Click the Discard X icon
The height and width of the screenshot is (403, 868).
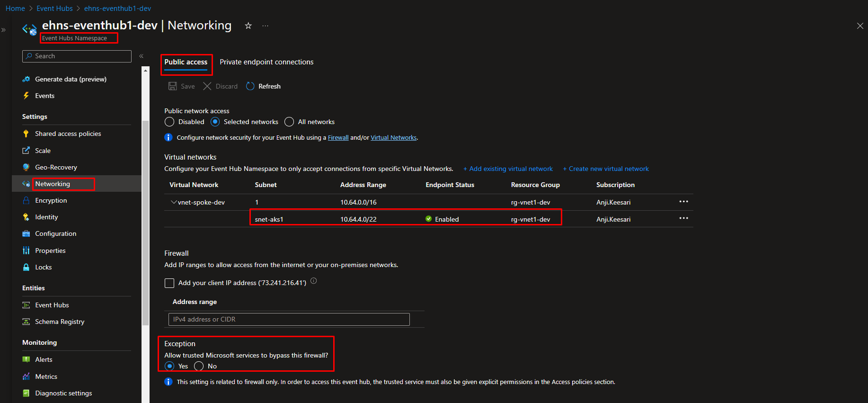pos(207,86)
